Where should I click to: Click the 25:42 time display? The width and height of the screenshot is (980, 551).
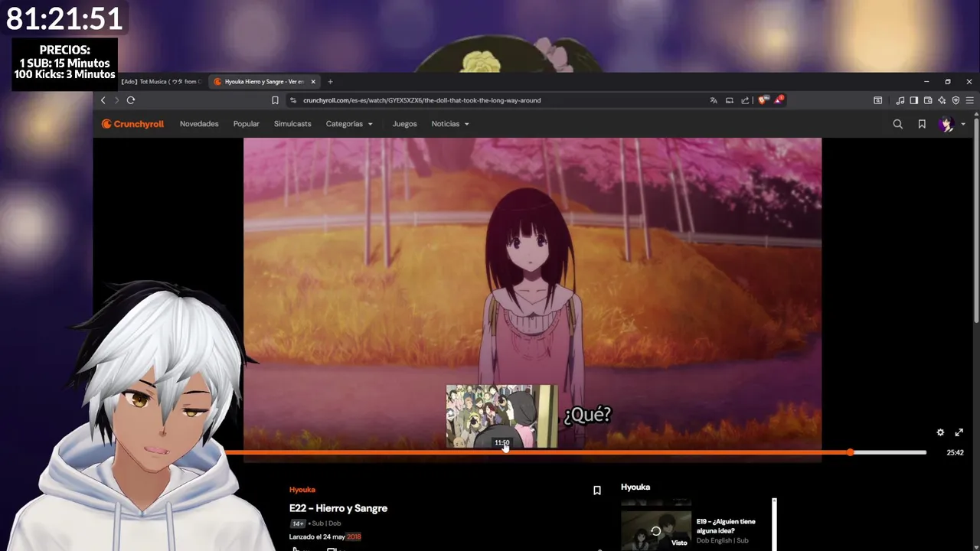955,452
